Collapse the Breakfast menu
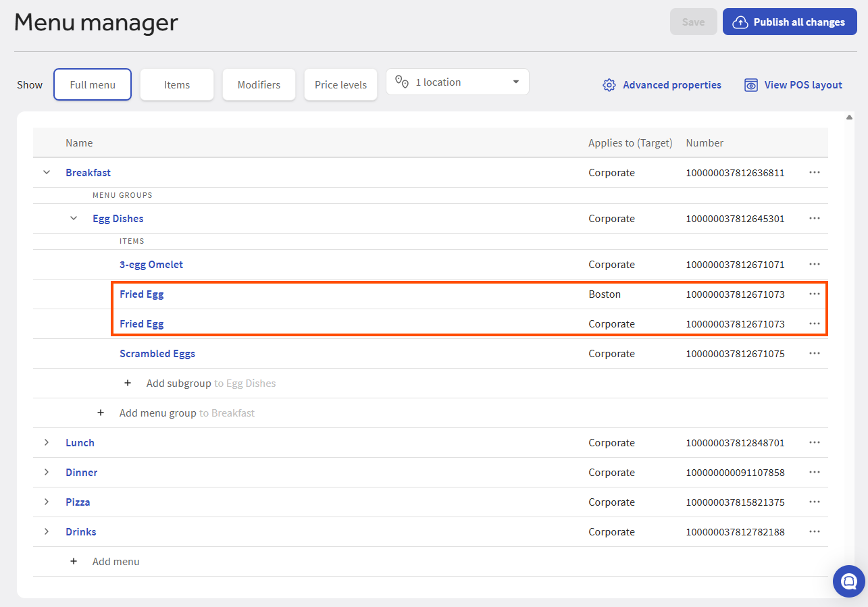868x607 pixels. pos(47,172)
